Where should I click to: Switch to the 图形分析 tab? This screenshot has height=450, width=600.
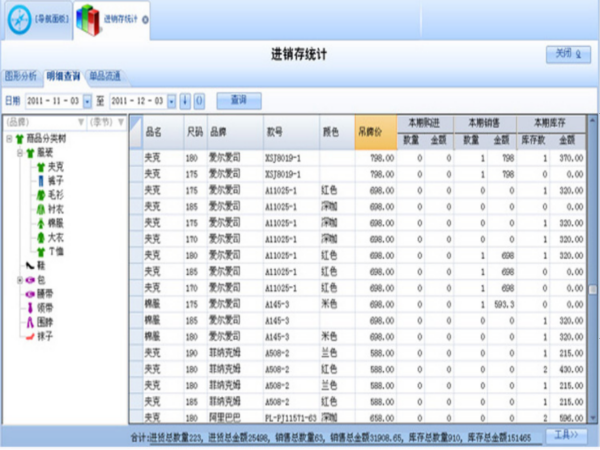21,75
